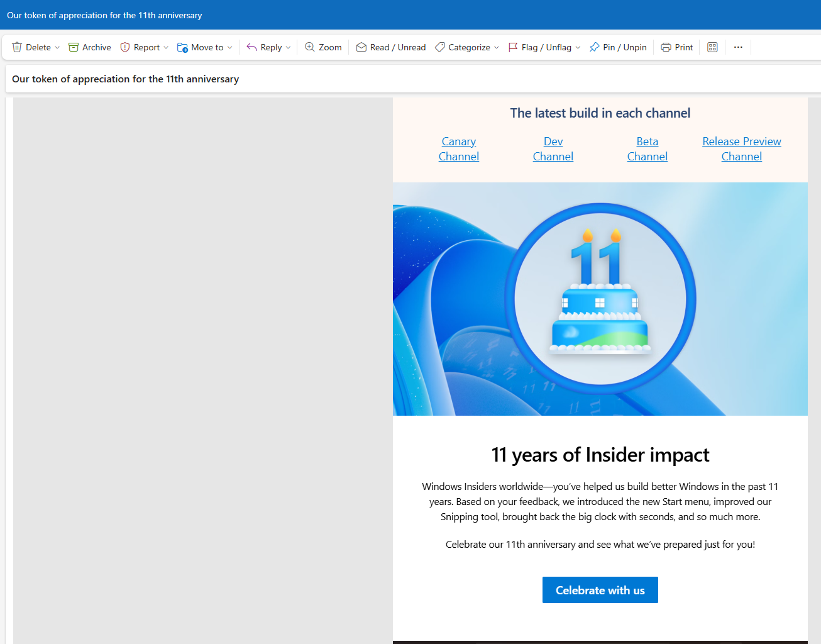821x644 pixels.
Task: Expand the Delete dropdown arrow
Action: [x=57, y=47]
